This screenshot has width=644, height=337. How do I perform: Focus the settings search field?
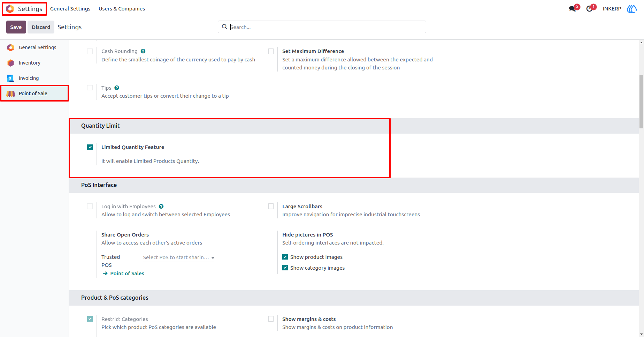322,27
